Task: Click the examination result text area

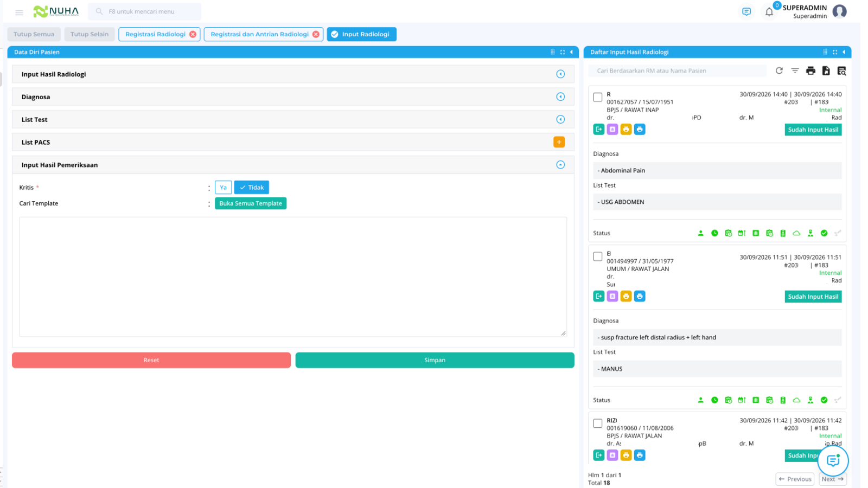Action: 293,277
